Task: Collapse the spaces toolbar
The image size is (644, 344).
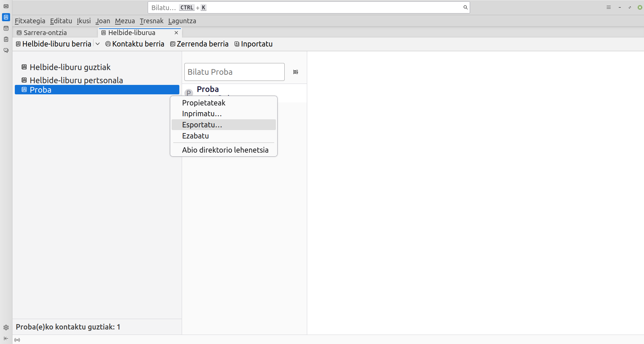Action: point(6,338)
